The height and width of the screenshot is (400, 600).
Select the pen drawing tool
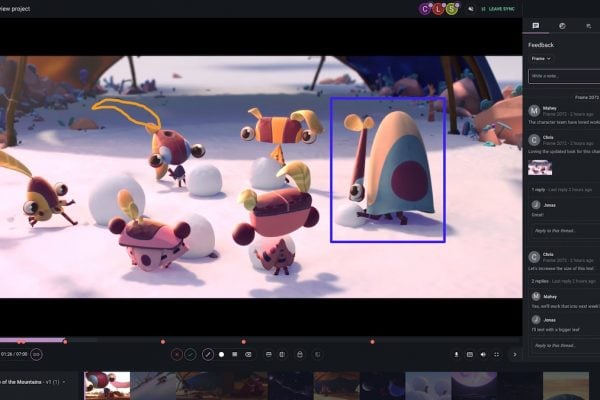[x=208, y=354]
